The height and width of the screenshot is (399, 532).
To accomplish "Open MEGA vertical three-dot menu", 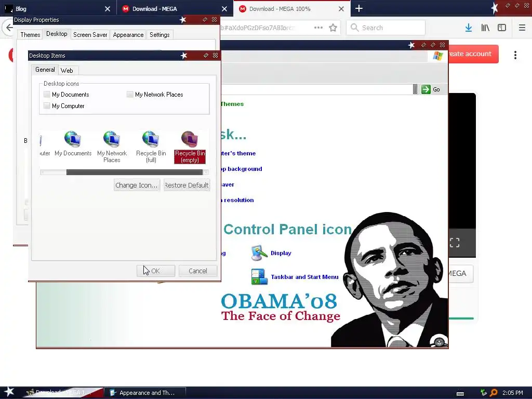I will (x=515, y=55).
